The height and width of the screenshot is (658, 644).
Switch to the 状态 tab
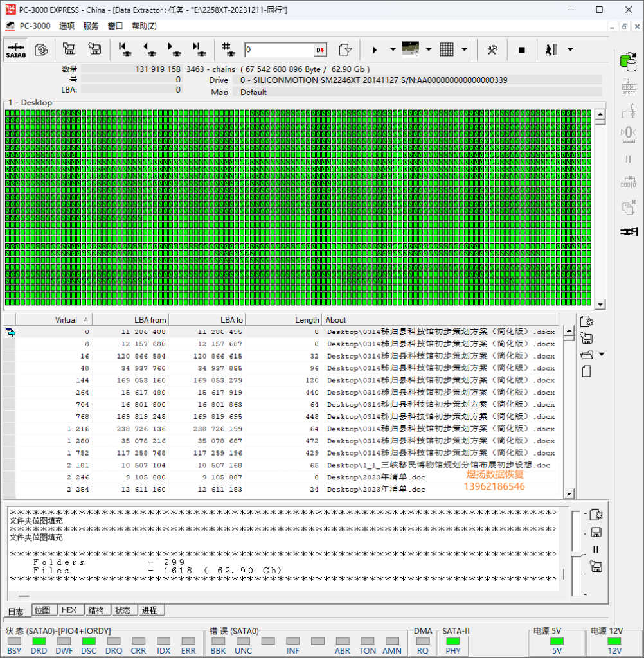(x=123, y=610)
